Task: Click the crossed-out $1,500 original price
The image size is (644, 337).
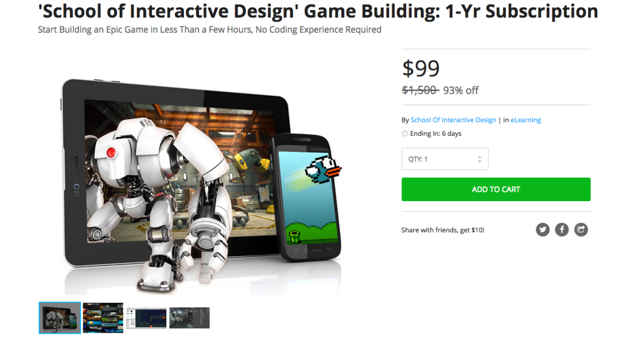Action: [420, 90]
